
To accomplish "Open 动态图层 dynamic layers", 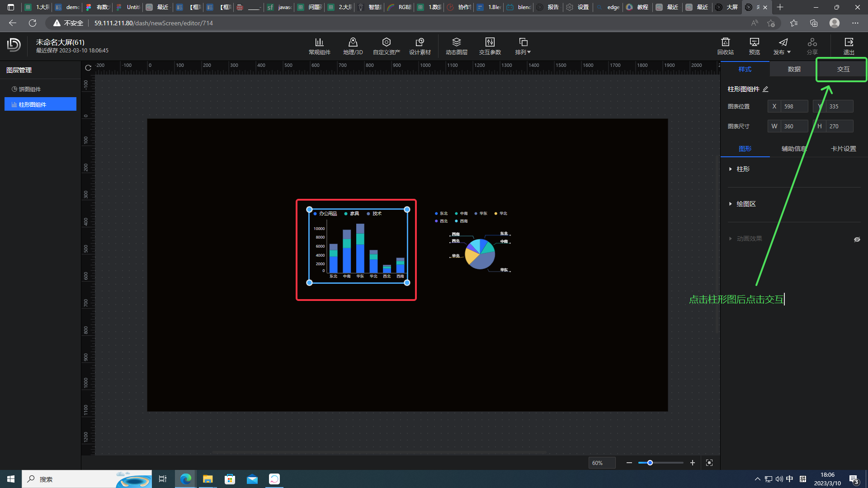I will [456, 46].
